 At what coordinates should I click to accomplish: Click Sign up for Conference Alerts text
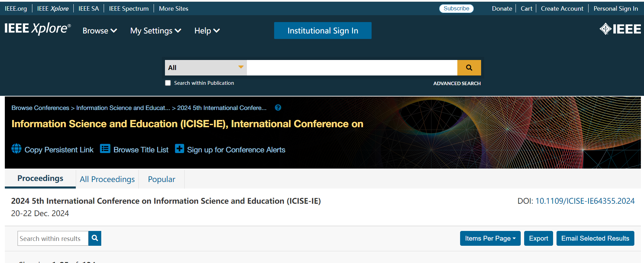pyautogui.click(x=236, y=150)
